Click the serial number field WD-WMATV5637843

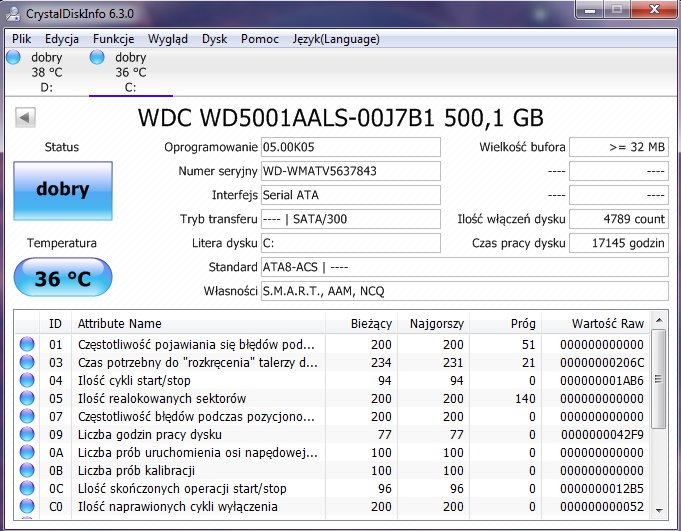(x=350, y=171)
